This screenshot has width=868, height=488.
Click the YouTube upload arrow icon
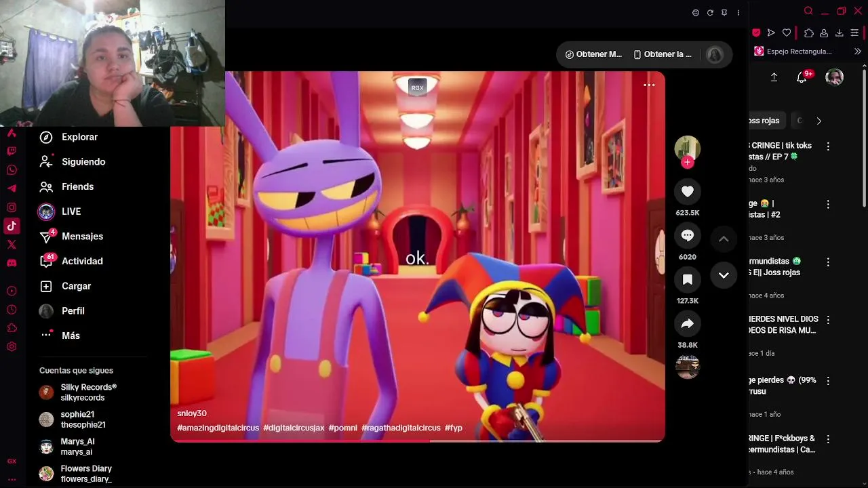(x=774, y=77)
